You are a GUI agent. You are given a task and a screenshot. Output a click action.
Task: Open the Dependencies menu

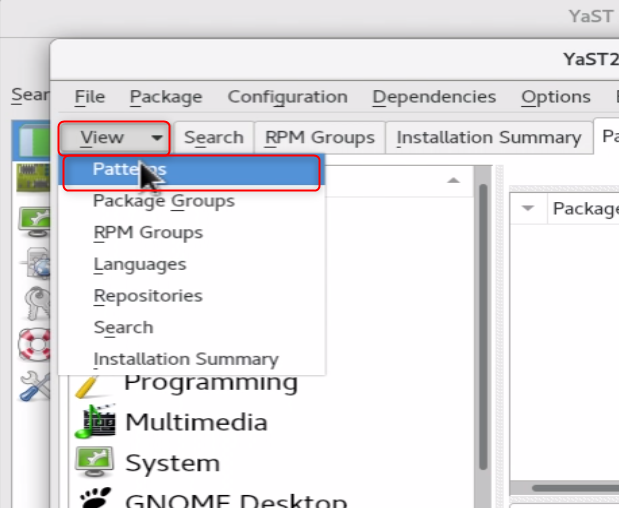tap(434, 97)
